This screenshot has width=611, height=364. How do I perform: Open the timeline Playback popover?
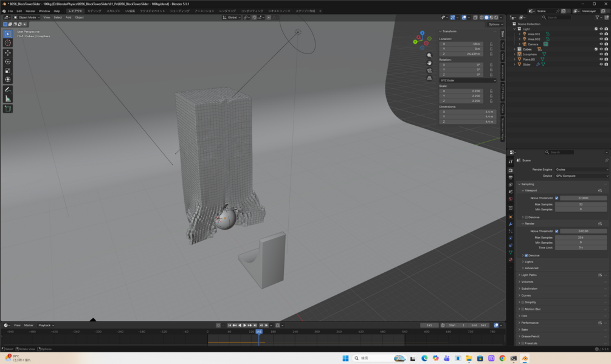(x=46, y=325)
